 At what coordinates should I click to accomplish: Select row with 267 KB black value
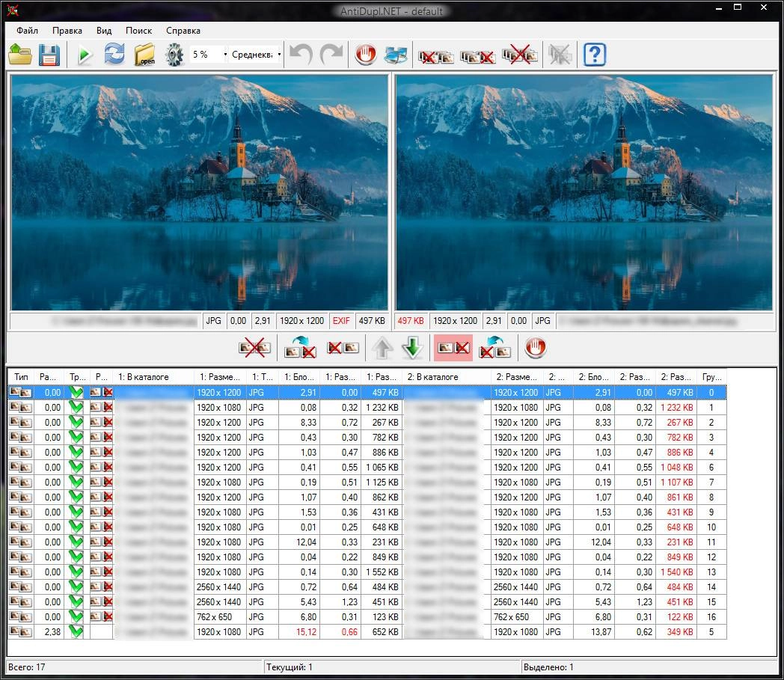coord(367,423)
